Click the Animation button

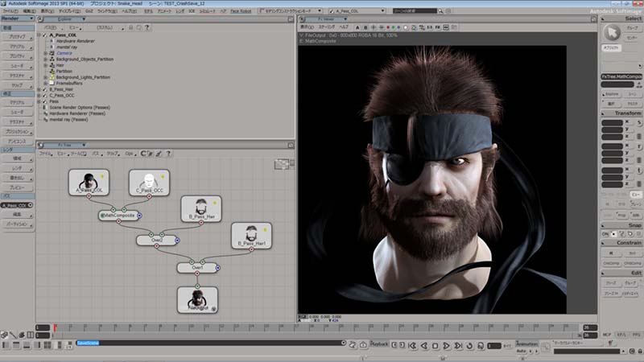tap(526, 344)
